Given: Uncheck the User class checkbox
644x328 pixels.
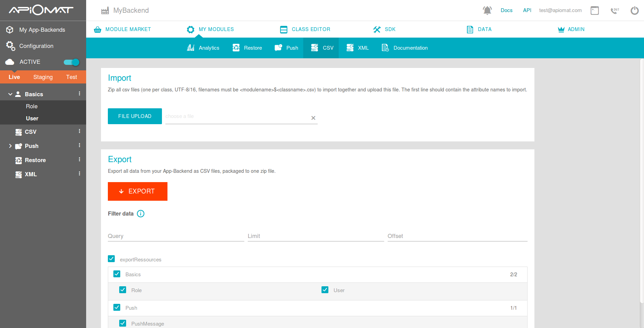Looking at the screenshot, I should click(325, 290).
